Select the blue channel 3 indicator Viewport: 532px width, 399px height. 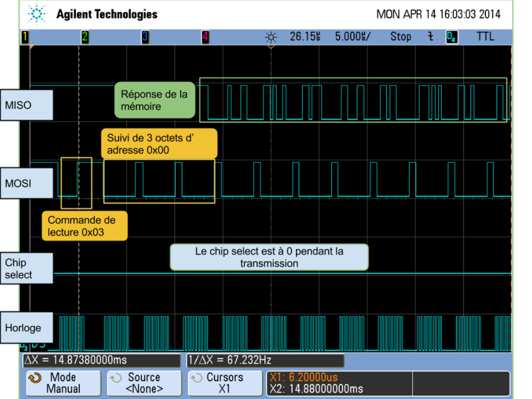click(145, 37)
